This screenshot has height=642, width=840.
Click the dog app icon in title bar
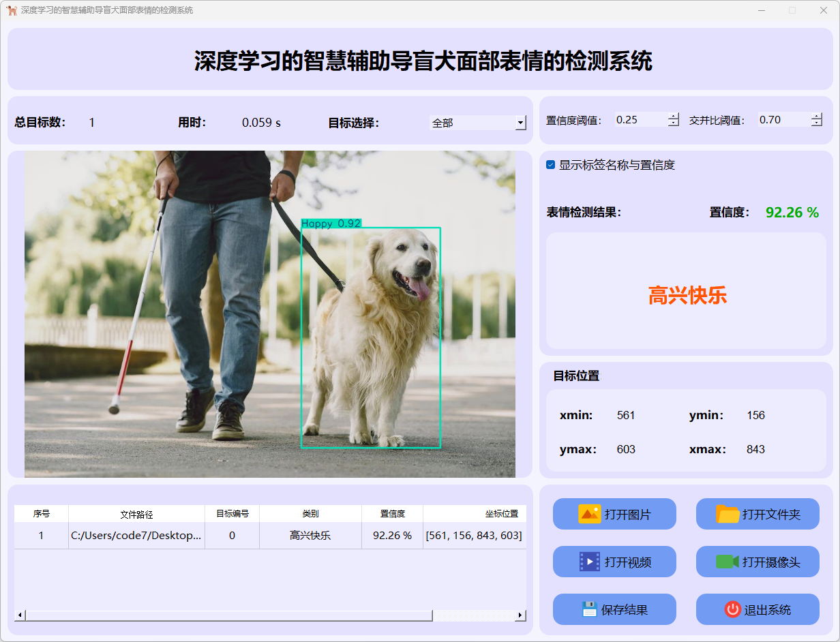[x=12, y=10]
